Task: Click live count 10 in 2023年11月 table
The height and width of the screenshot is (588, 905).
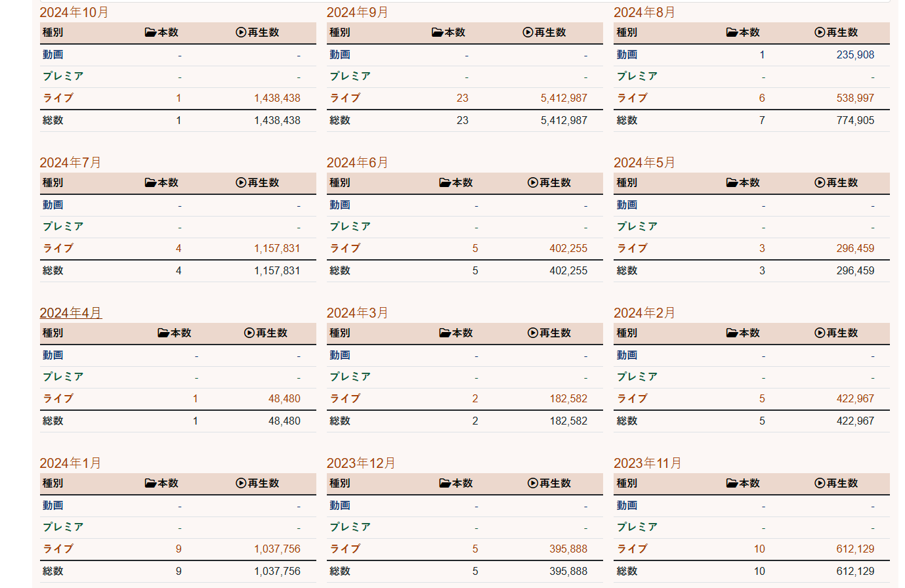Action: (759, 549)
